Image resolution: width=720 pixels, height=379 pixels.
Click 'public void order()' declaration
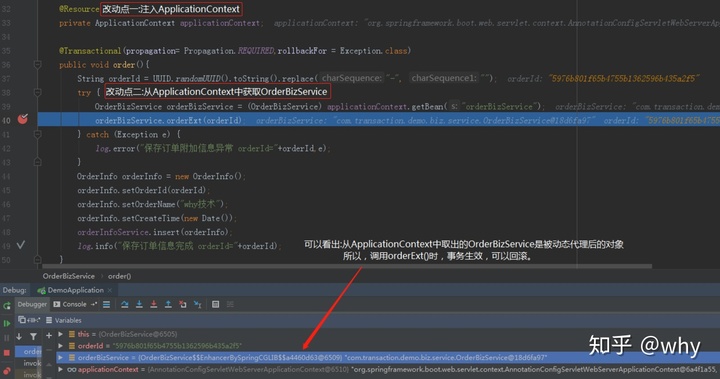coord(104,65)
